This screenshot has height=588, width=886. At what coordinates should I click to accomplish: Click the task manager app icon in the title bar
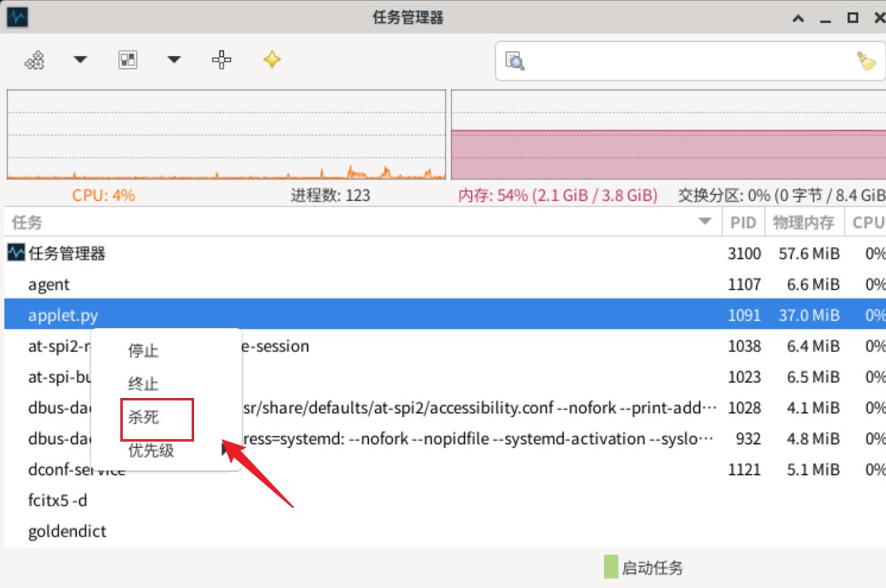17,17
